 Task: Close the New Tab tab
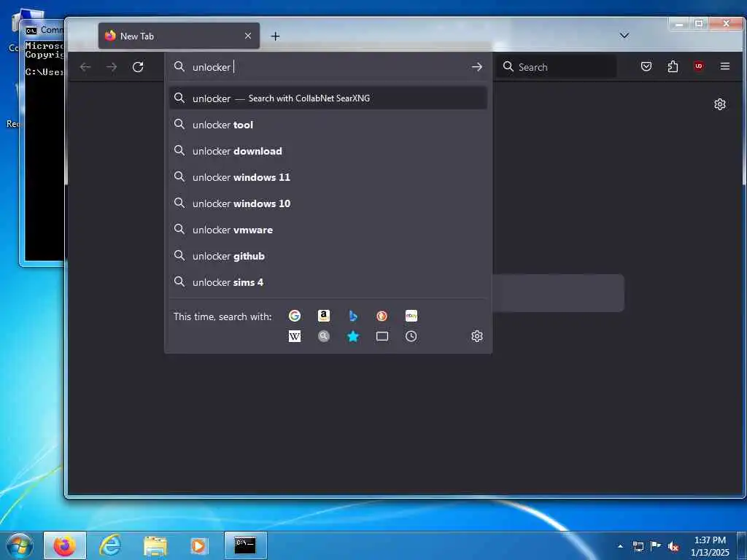click(248, 36)
